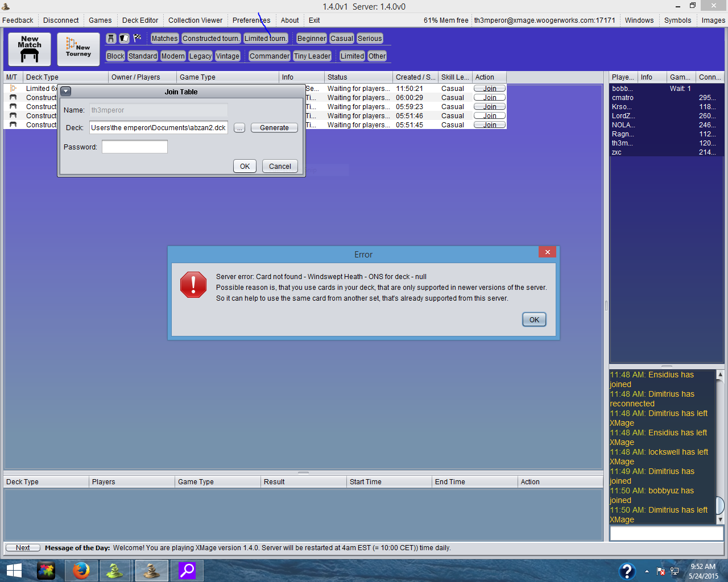Toggle the Tiny Leader format filter

point(312,56)
